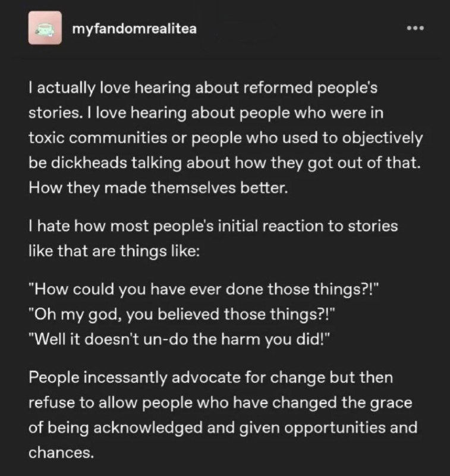The image size is (450, 476).
Task: Click the line "refuse to allow people who have"
Action: tap(220, 403)
